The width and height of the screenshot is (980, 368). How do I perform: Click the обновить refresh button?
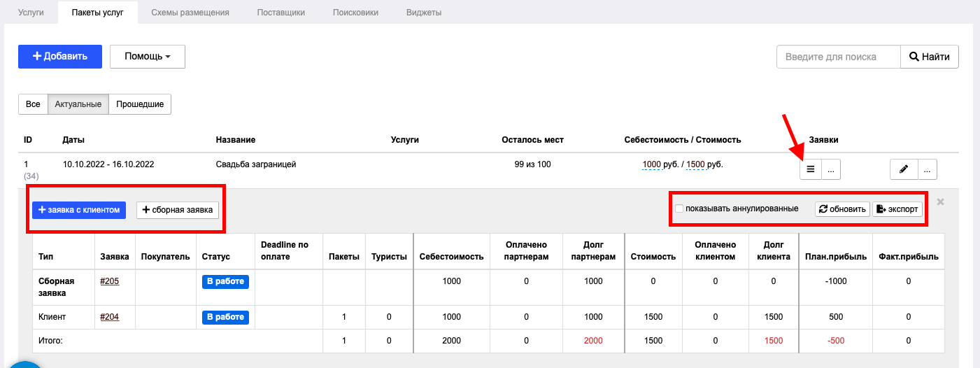click(842, 209)
